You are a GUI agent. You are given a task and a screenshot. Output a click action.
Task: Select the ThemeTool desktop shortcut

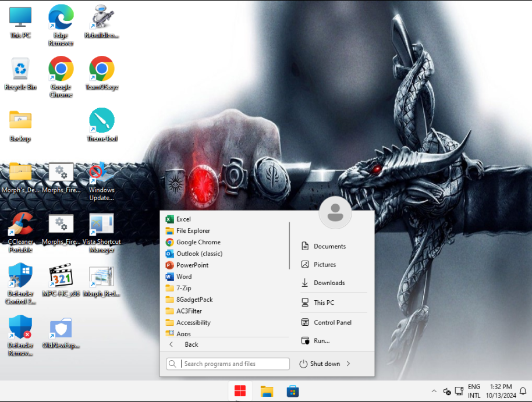click(102, 124)
